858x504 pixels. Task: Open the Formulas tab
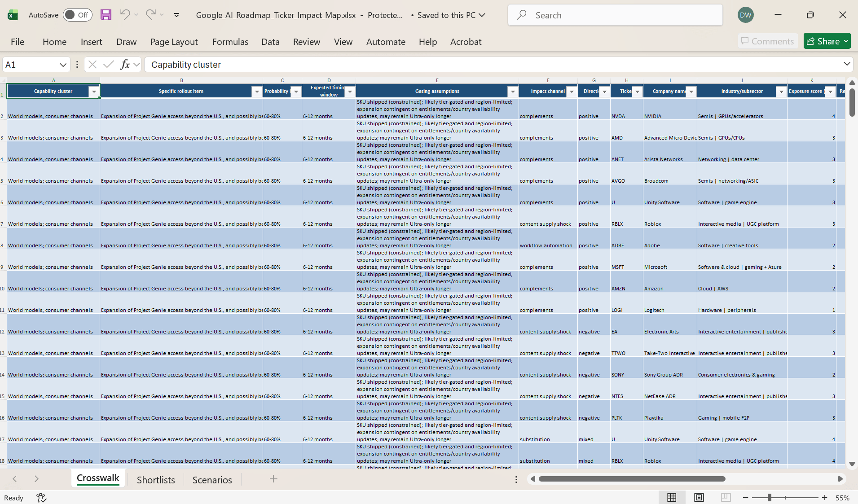point(230,41)
